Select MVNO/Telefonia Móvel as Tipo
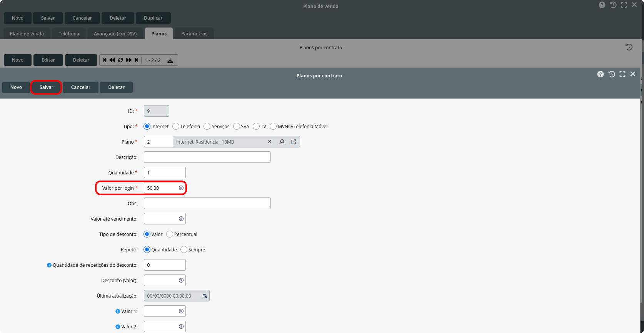Viewport: 644px width, 333px height. tap(273, 126)
